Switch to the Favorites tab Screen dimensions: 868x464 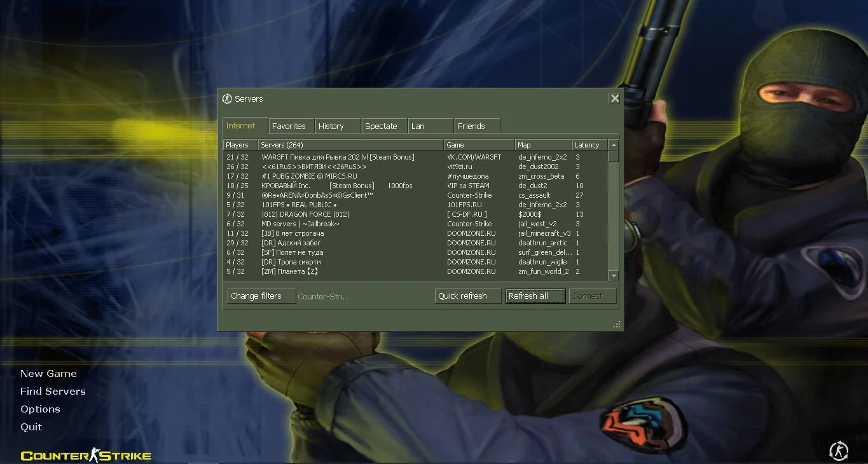click(x=289, y=126)
